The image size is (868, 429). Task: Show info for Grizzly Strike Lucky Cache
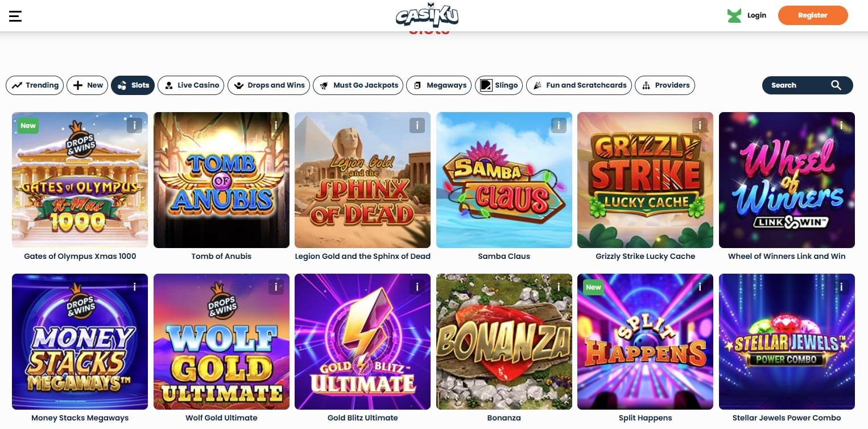pos(700,125)
